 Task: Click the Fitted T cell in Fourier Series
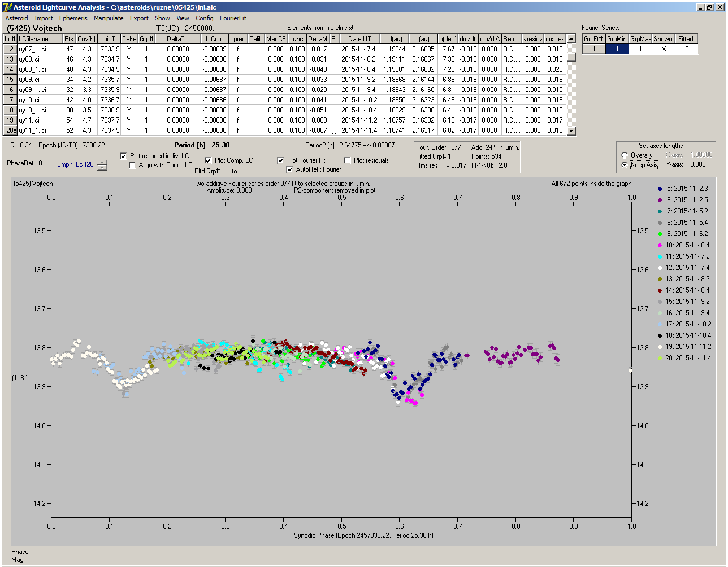[687, 49]
